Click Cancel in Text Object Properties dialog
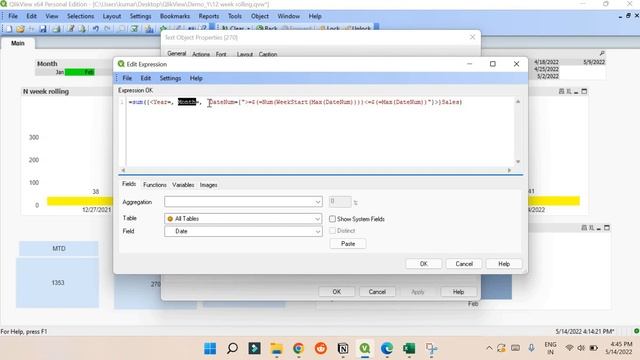 click(377, 292)
